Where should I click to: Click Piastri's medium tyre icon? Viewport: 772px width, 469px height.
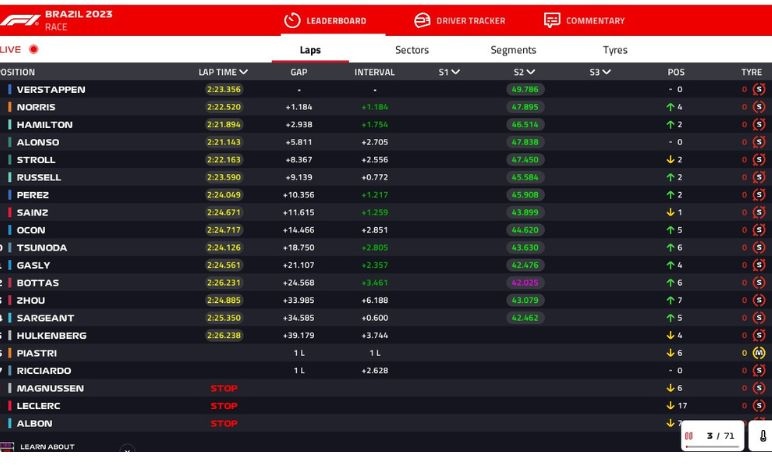point(758,353)
